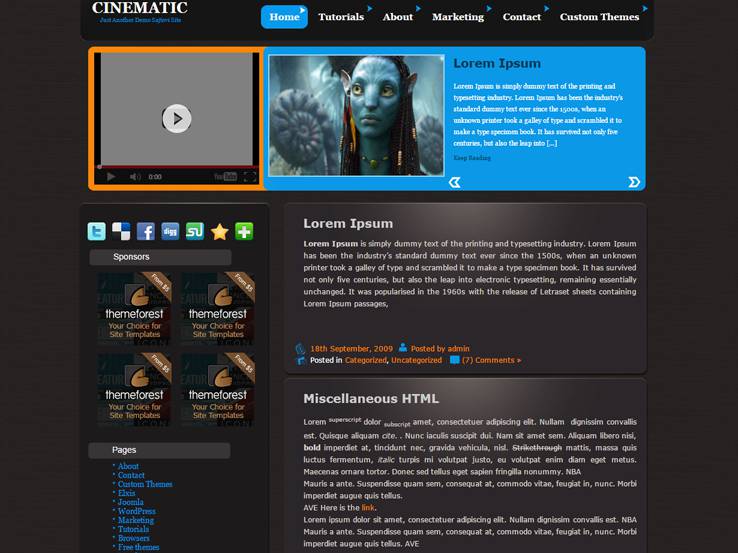This screenshot has width=738, height=553.
Task: Click the Pages widget heading
Action: 159,450
